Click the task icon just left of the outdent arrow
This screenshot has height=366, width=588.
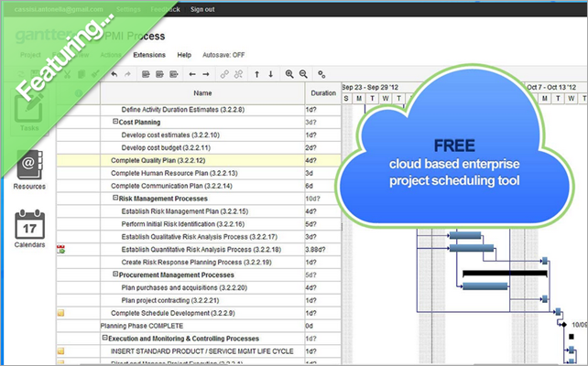click(174, 74)
